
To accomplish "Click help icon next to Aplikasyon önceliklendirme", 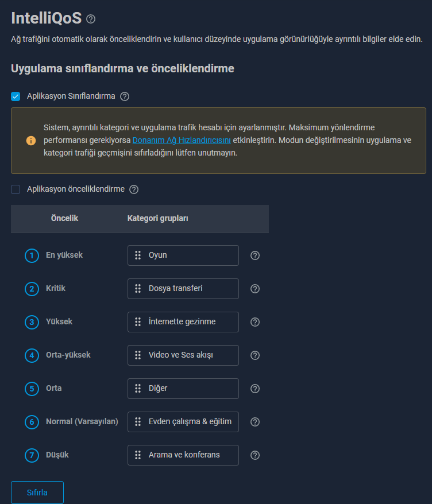I will (134, 189).
